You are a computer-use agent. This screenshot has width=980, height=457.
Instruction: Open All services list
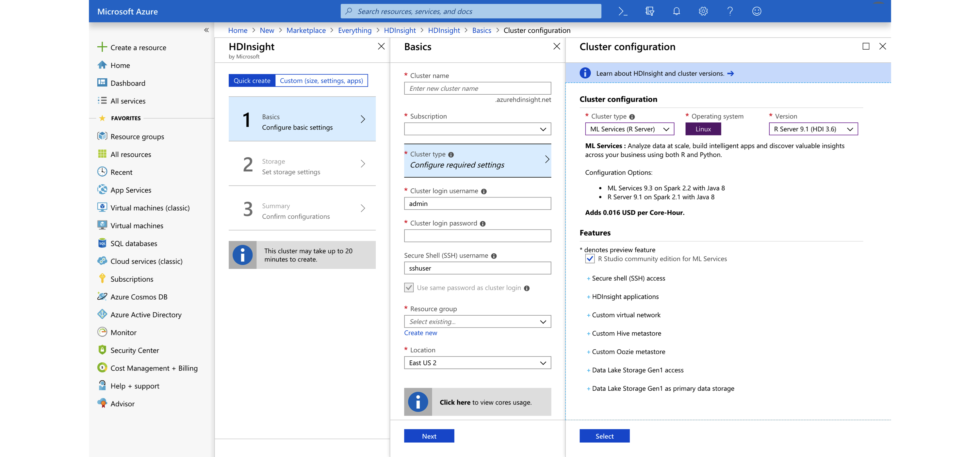128,101
